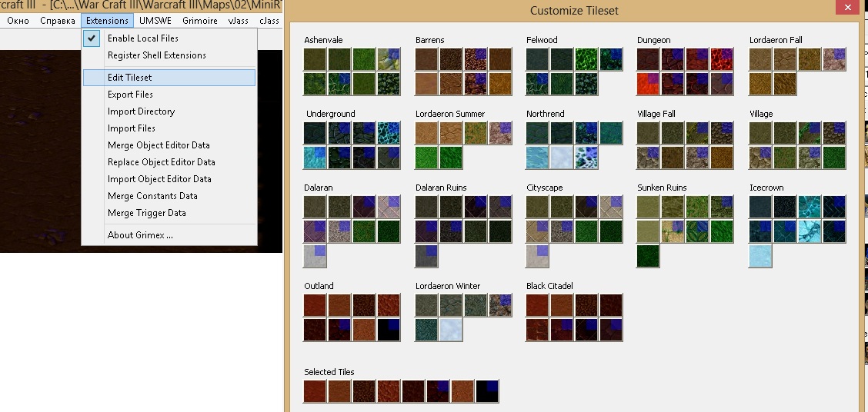The image size is (868, 412).
Task: Select the bright green grass tile in Ashenvale's top row
Action: tap(364, 59)
